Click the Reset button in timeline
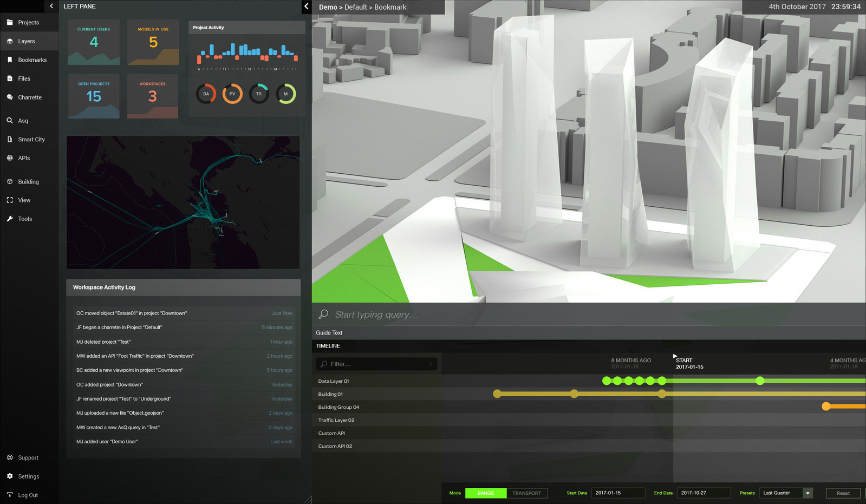The image size is (866, 504). [x=843, y=493]
